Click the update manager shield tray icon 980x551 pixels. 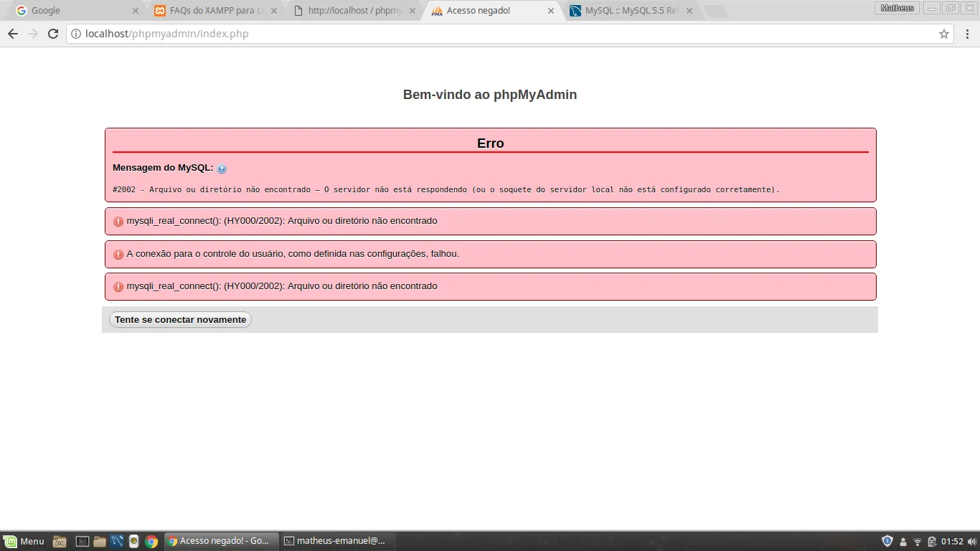point(887,542)
